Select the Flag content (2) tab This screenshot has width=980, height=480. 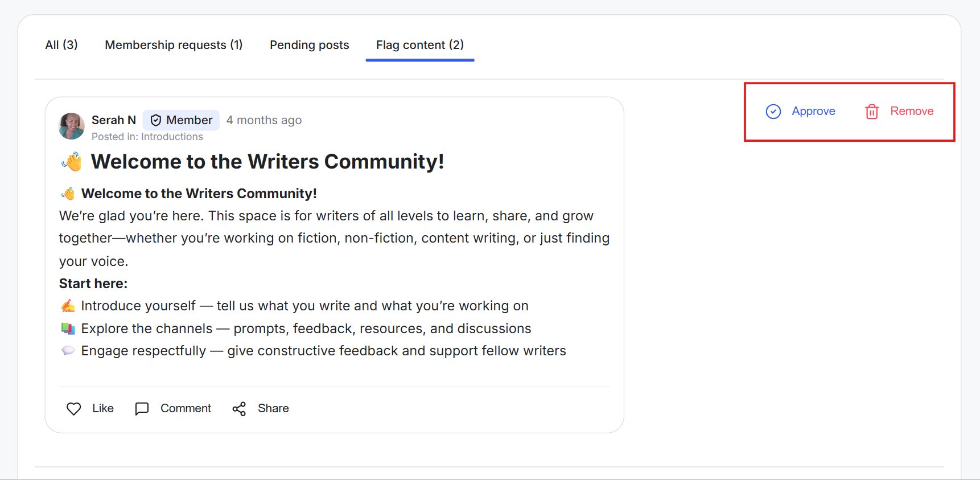click(419, 45)
